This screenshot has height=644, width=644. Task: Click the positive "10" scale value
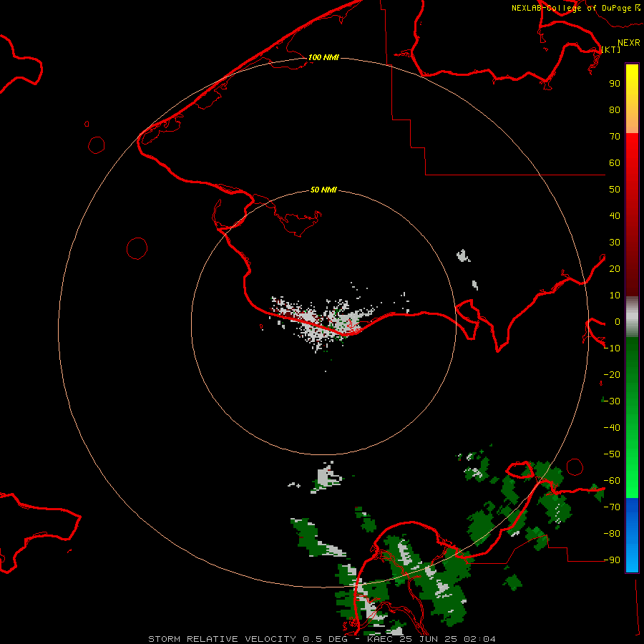(x=615, y=296)
